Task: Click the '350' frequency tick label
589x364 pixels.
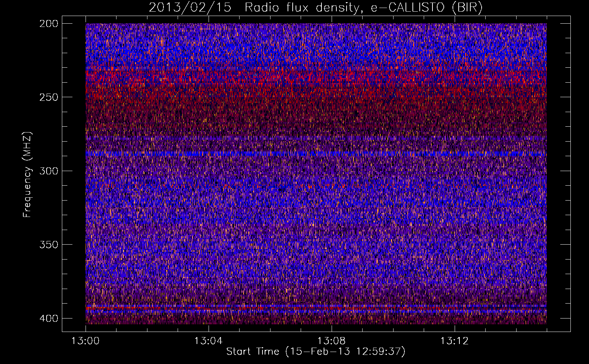Action: point(48,244)
